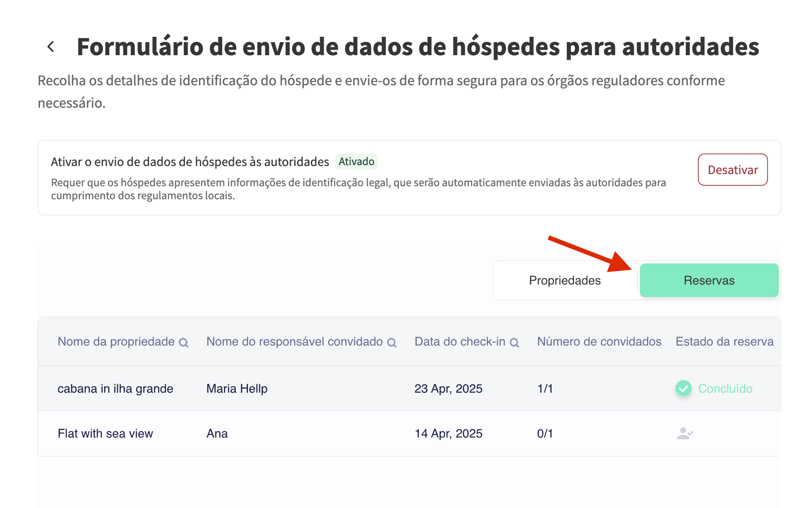Click Número de convidados column header

click(x=599, y=342)
